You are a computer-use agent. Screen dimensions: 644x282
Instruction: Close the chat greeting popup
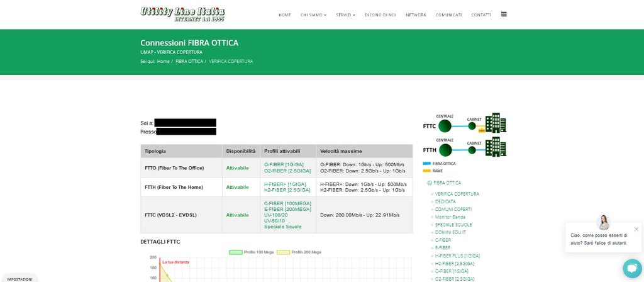636,229
